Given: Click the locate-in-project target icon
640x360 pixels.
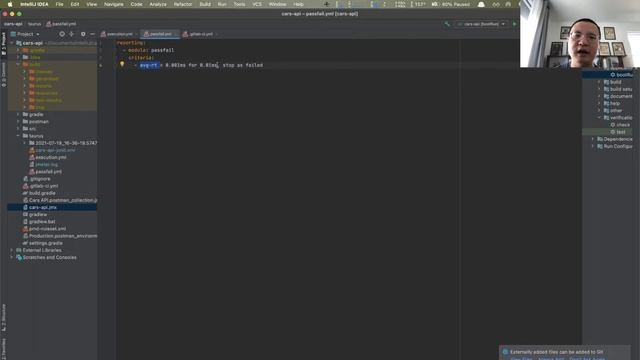Looking at the screenshot, I should tap(62, 34).
